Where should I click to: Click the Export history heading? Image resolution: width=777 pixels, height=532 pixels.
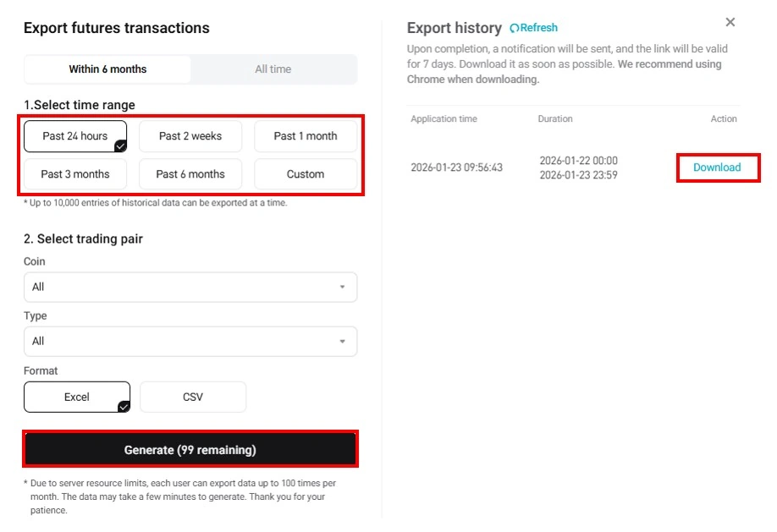(x=455, y=28)
